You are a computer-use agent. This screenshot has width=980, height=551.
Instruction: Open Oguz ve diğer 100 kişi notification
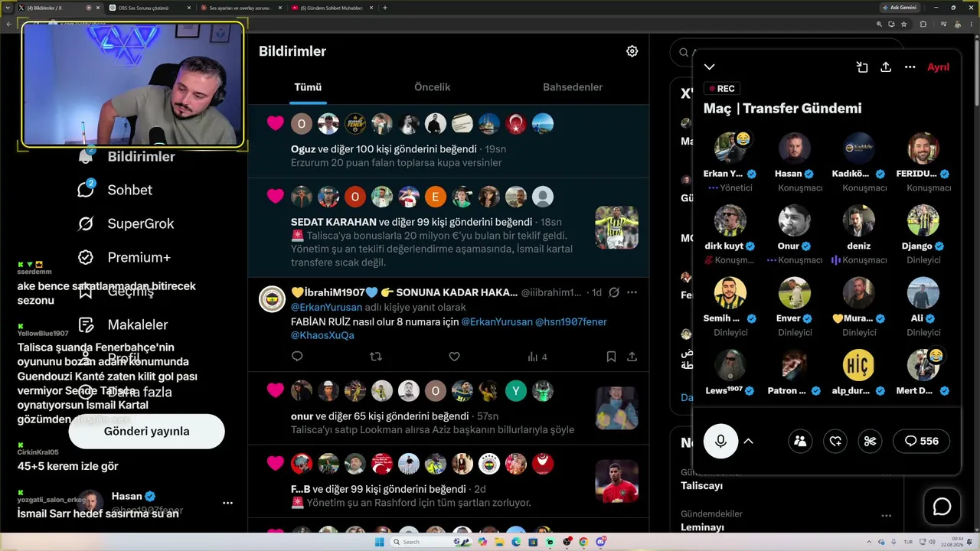[449, 142]
